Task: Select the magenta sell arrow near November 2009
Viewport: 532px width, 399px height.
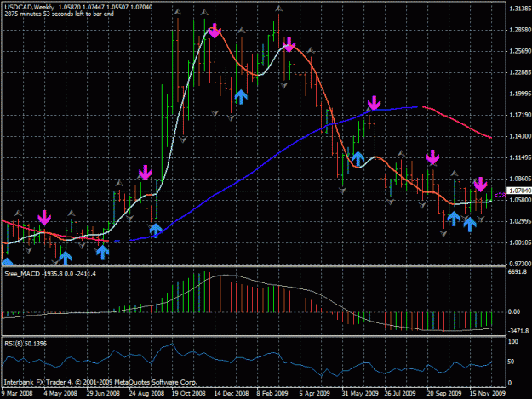Action: (x=480, y=184)
